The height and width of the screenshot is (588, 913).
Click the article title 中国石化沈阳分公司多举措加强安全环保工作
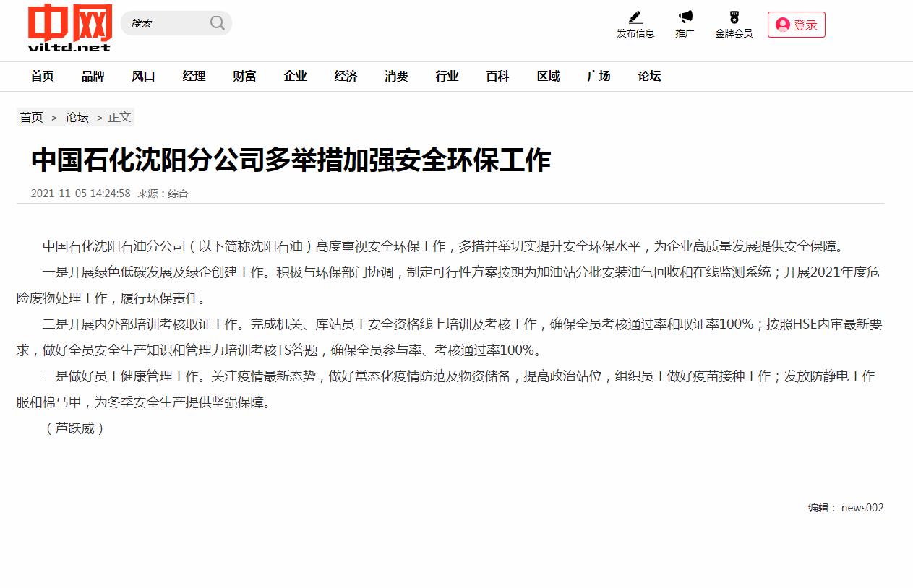291,160
